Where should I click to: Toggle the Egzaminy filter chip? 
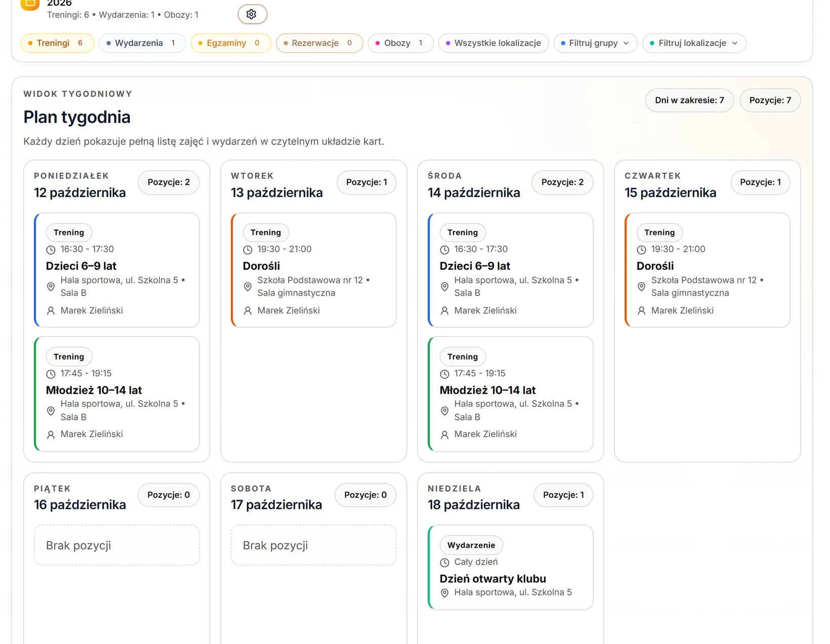pyautogui.click(x=231, y=43)
